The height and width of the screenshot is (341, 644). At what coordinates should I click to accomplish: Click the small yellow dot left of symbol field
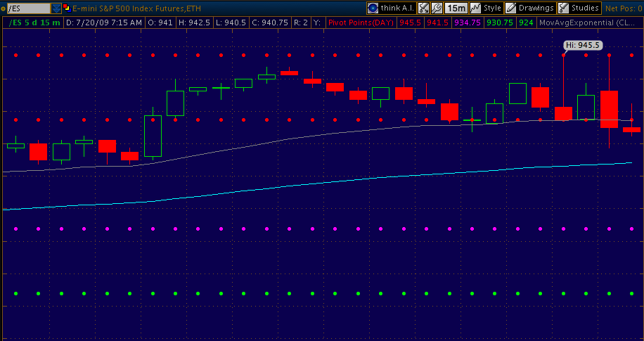click(x=3, y=8)
